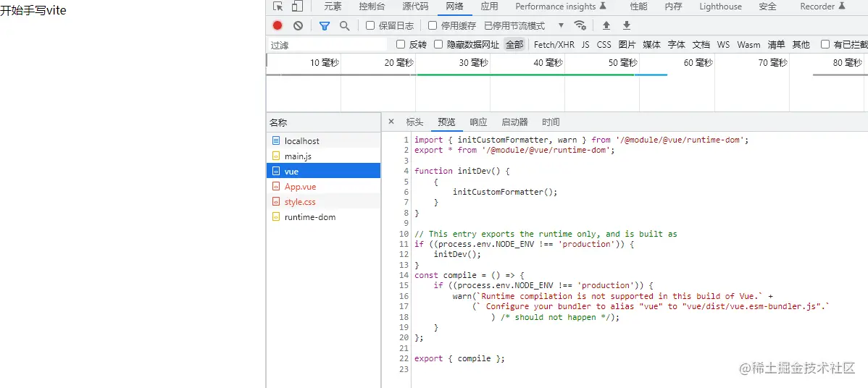Screen dimensions: 868x388
Task: Open the 标头 details tab
Action: pyautogui.click(x=414, y=122)
